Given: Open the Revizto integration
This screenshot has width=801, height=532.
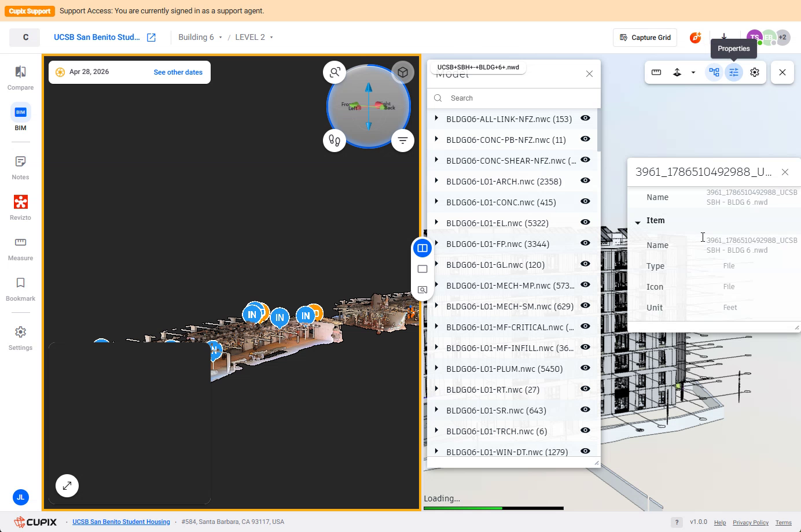Looking at the screenshot, I should pyautogui.click(x=20, y=208).
